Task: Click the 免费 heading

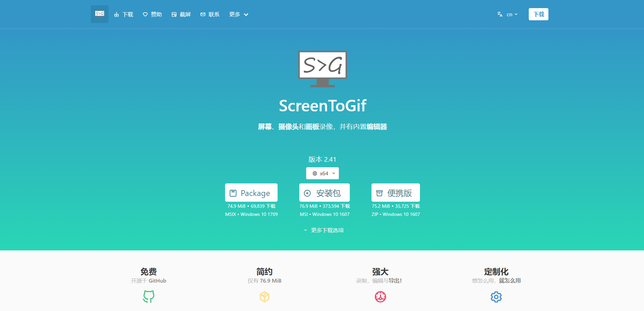Action: click(148, 272)
